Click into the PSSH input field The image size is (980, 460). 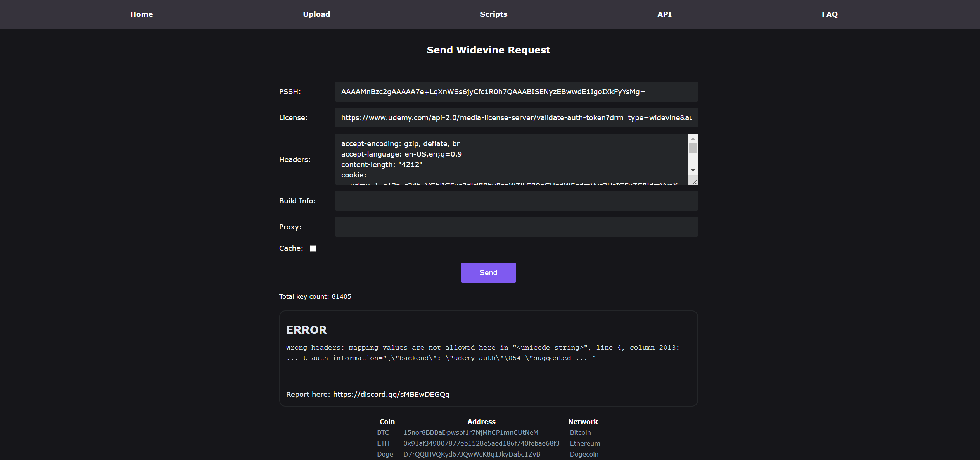tap(516, 92)
